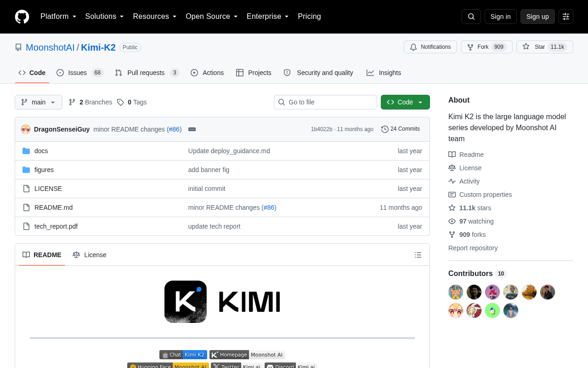Click the README.md file icon
Image resolution: width=588 pixels, height=368 pixels.
pos(26,207)
